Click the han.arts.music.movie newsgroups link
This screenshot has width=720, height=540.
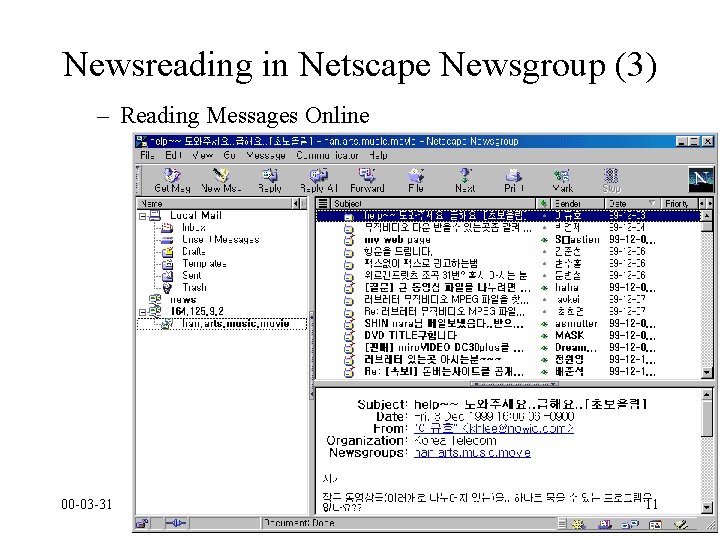(x=472, y=453)
